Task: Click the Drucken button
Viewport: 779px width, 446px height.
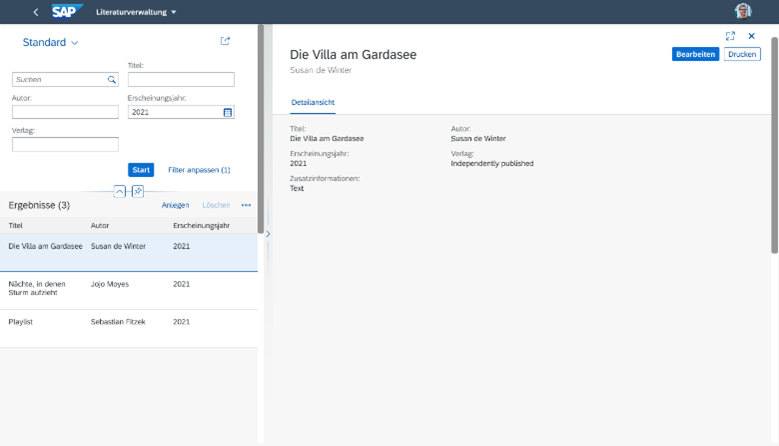Action: point(742,54)
